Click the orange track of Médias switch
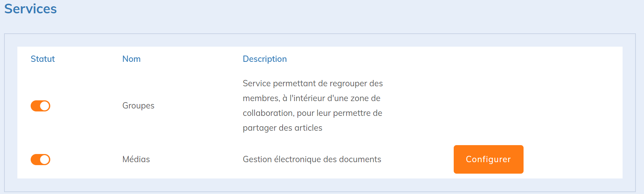This screenshot has width=644, height=194. coord(35,160)
